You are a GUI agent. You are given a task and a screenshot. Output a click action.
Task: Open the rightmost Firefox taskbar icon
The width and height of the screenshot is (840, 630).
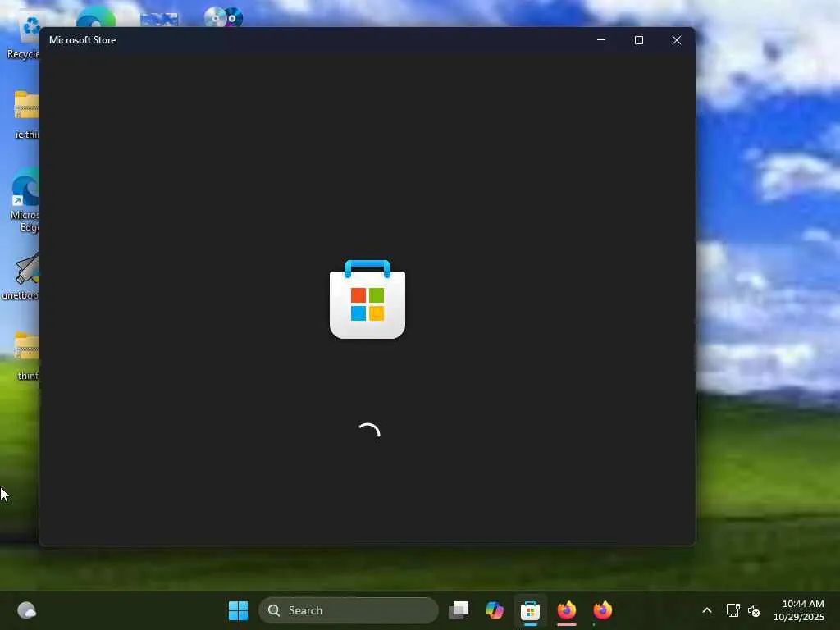(603, 610)
